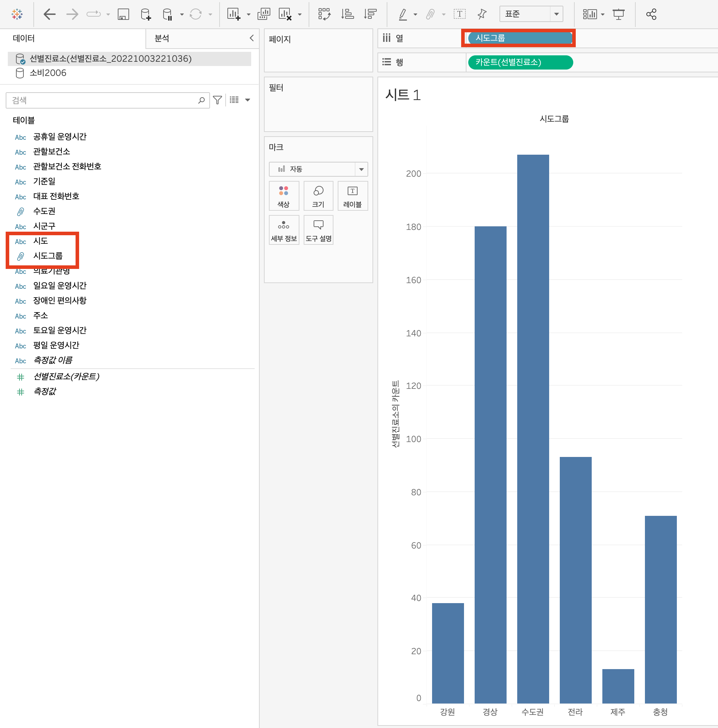Switch to the 데이터 tab
Screen dimensions: 718x728
(x=24, y=38)
